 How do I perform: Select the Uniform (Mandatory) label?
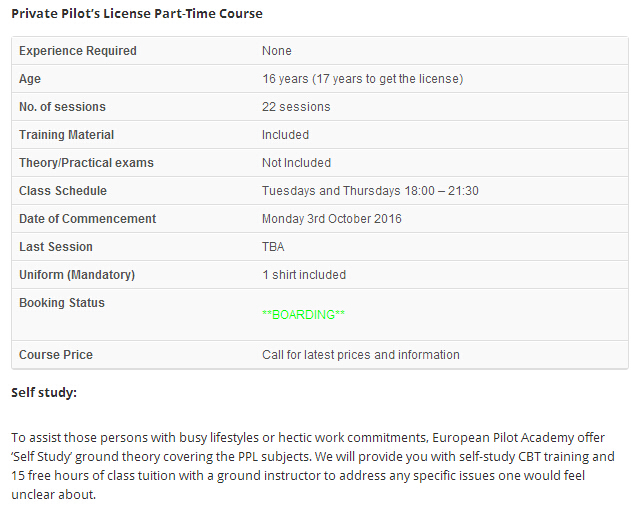[x=77, y=275]
